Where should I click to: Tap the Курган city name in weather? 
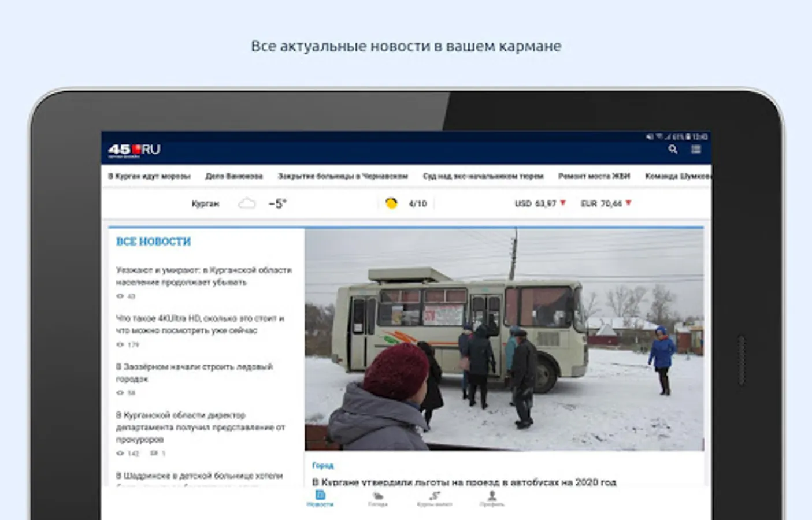click(x=205, y=203)
